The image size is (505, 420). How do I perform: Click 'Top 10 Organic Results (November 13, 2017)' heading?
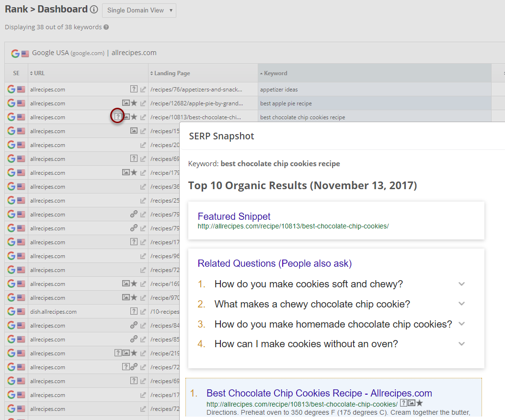click(302, 185)
